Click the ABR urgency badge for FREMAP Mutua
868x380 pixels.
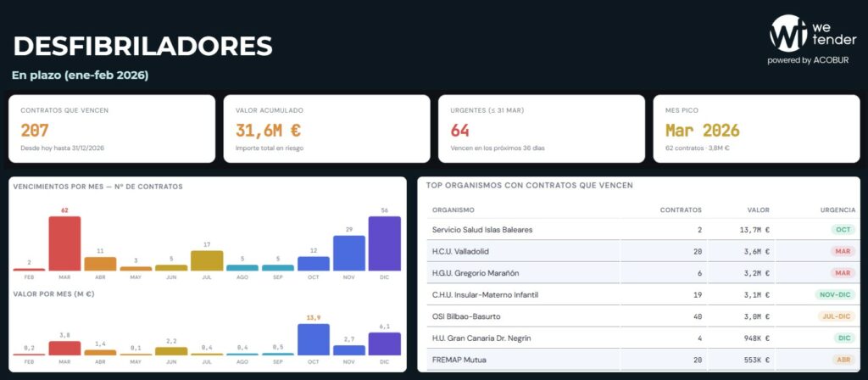[842, 360]
